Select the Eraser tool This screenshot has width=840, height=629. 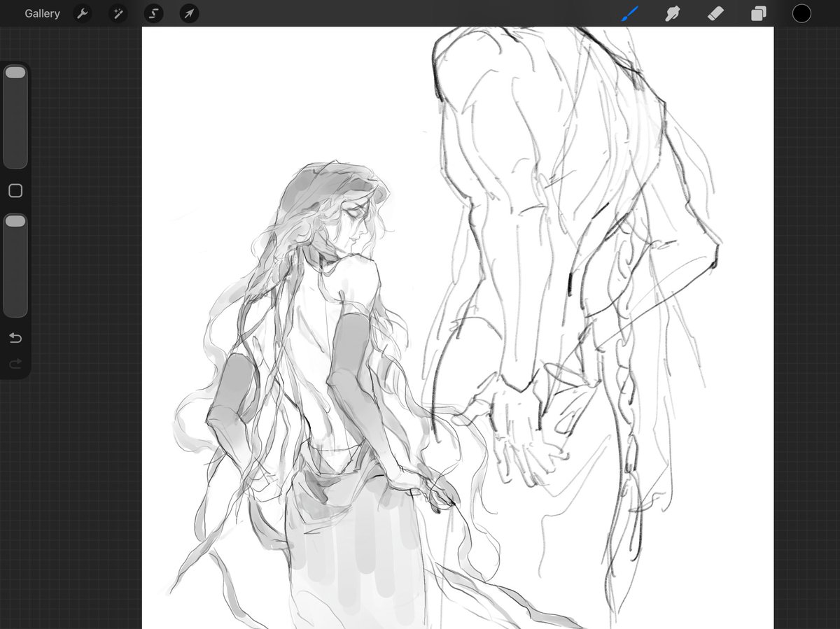coord(715,13)
